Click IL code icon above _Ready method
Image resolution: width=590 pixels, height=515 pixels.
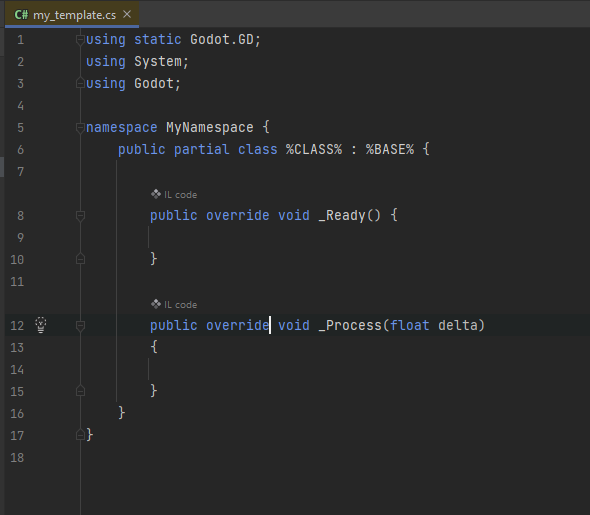156,194
